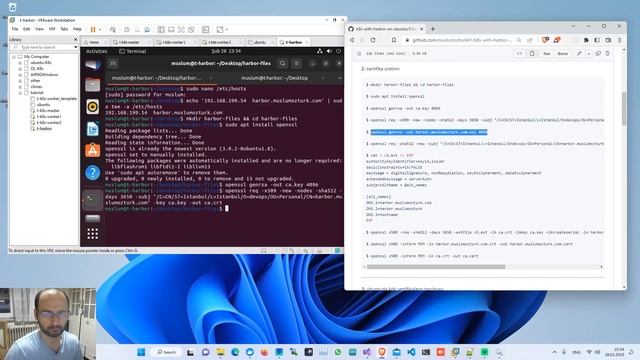Screen dimensions: 640x360
Task: Click the Ubuntu clock showing Şub 28 23:34
Action: 226,51
